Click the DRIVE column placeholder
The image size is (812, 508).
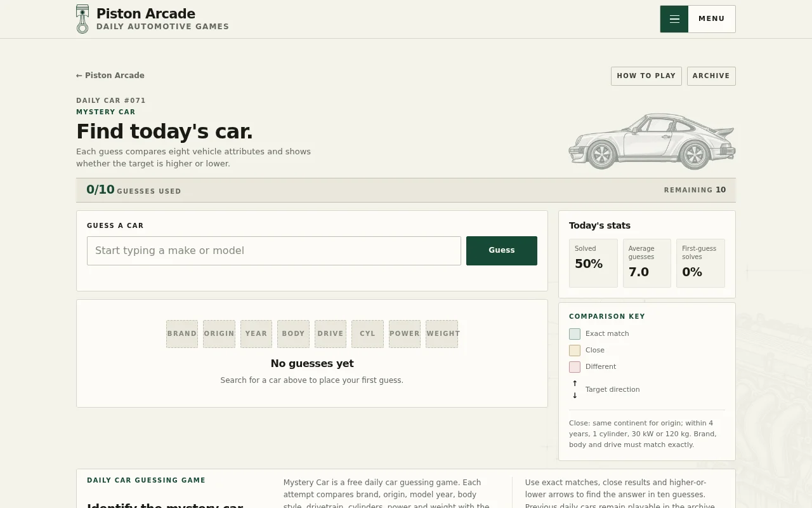[x=331, y=334]
